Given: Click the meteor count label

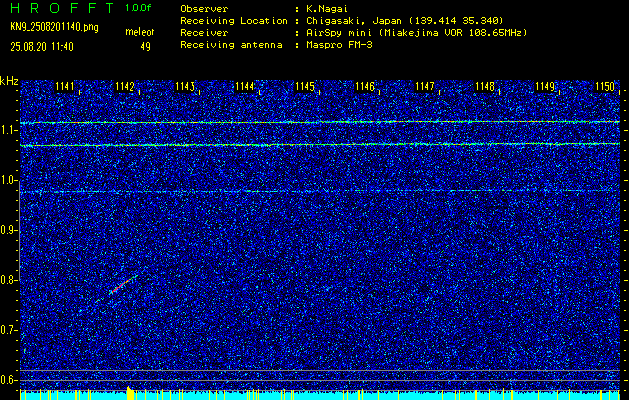Looking at the screenshot, I should click(x=140, y=32).
